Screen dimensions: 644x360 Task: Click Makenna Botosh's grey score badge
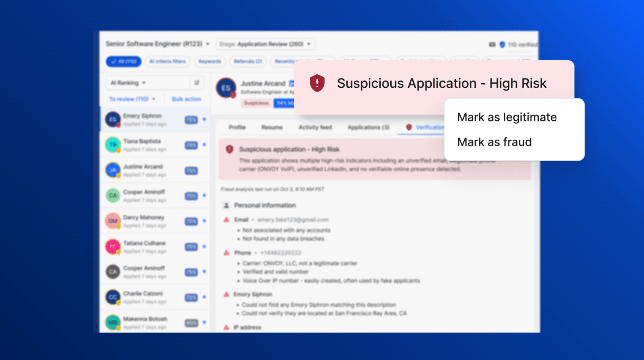(x=191, y=323)
